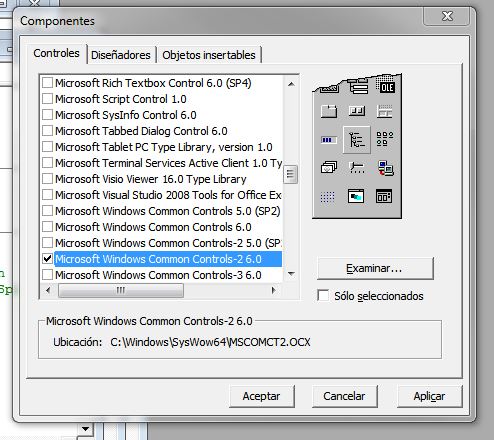The image size is (494, 440).
Task: Click the status bar icon in preview
Action: tap(385, 111)
